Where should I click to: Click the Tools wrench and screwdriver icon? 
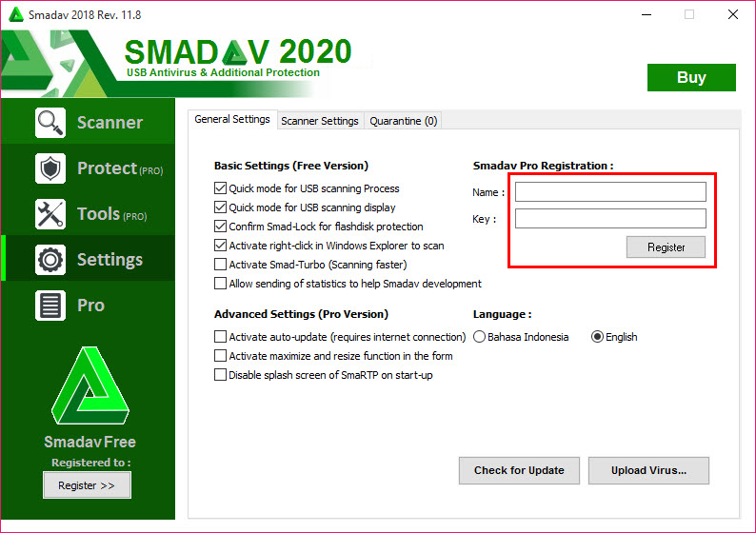50,214
